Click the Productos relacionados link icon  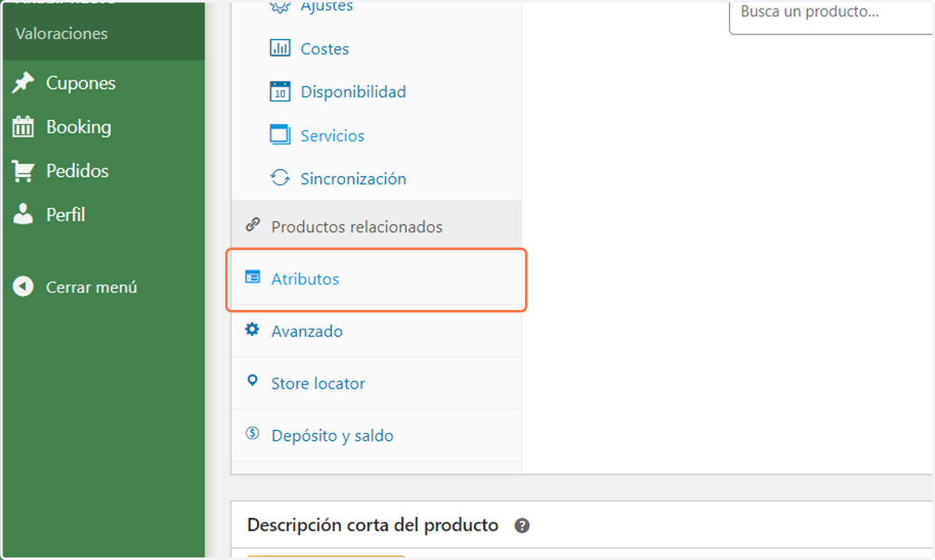pyautogui.click(x=252, y=225)
